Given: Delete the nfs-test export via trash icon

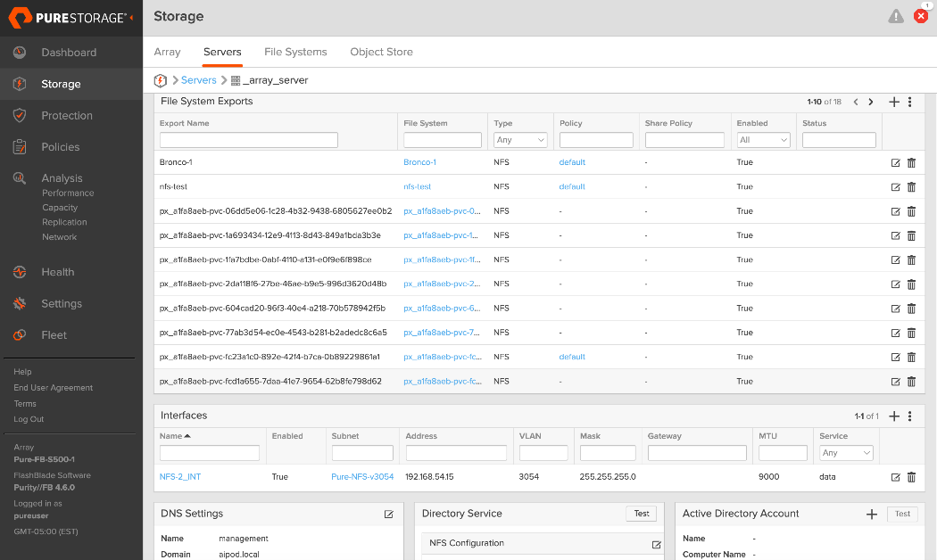Looking at the screenshot, I should tap(911, 187).
